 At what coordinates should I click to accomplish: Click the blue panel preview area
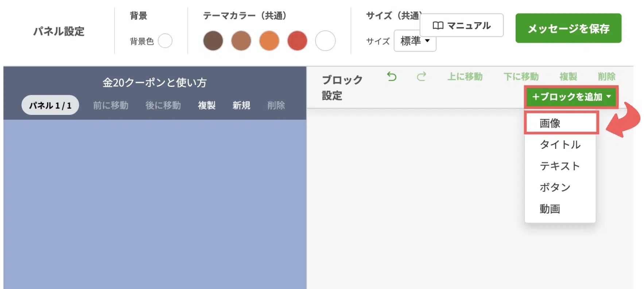155,204
